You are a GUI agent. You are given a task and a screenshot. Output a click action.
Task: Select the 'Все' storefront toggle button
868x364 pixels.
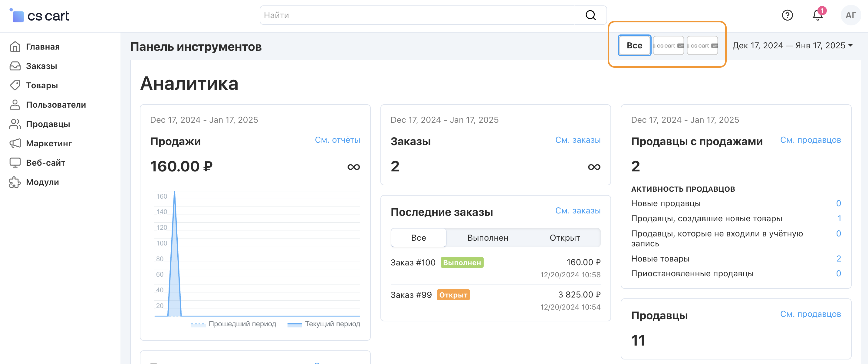click(634, 45)
